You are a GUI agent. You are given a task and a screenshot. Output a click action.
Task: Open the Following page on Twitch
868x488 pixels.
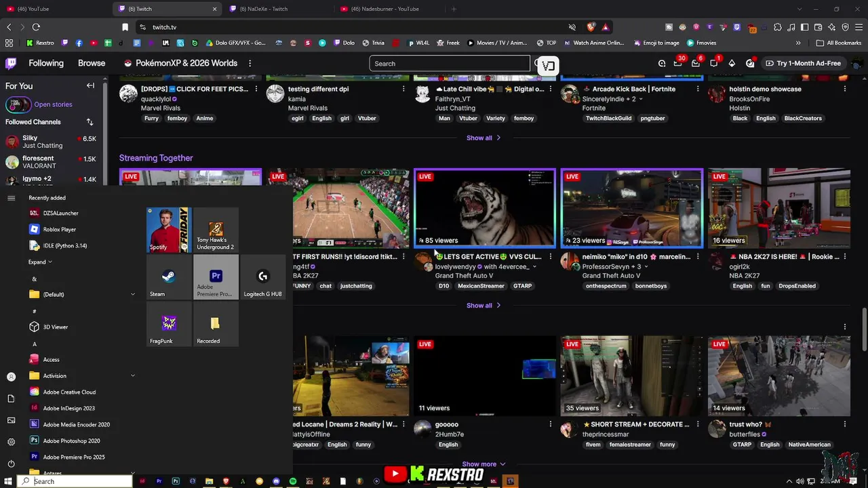pyautogui.click(x=46, y=63)
